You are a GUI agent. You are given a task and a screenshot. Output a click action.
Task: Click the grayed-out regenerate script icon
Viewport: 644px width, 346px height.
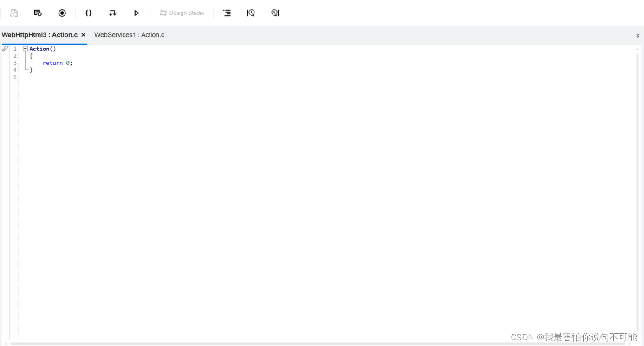click(14, 13)
